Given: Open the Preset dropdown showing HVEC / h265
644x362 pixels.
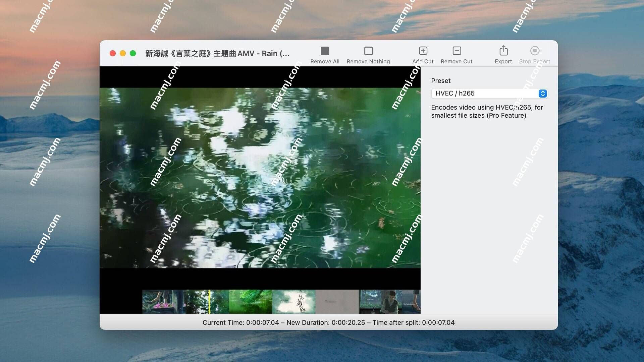Looking at the screenshot, I should click(x=489, y=94).
